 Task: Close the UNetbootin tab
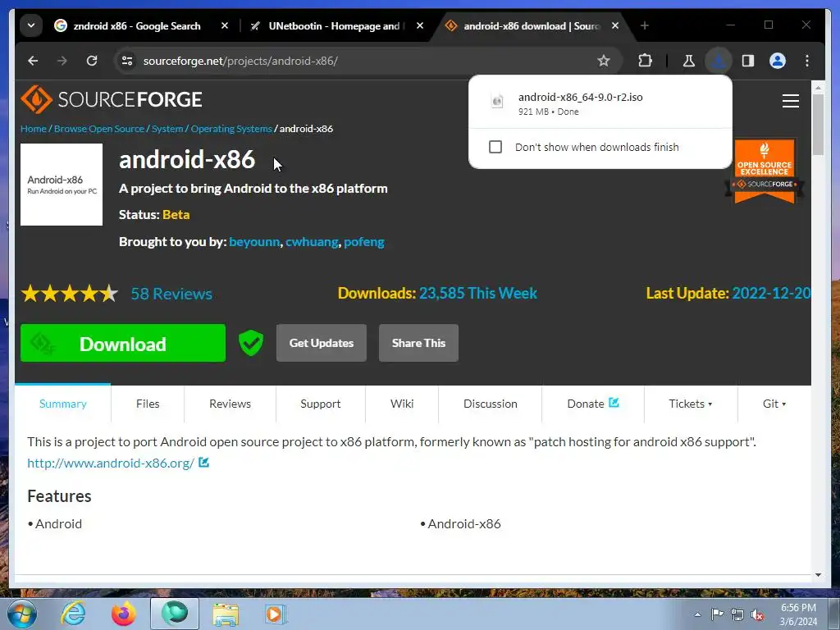[x=420, y=25]
